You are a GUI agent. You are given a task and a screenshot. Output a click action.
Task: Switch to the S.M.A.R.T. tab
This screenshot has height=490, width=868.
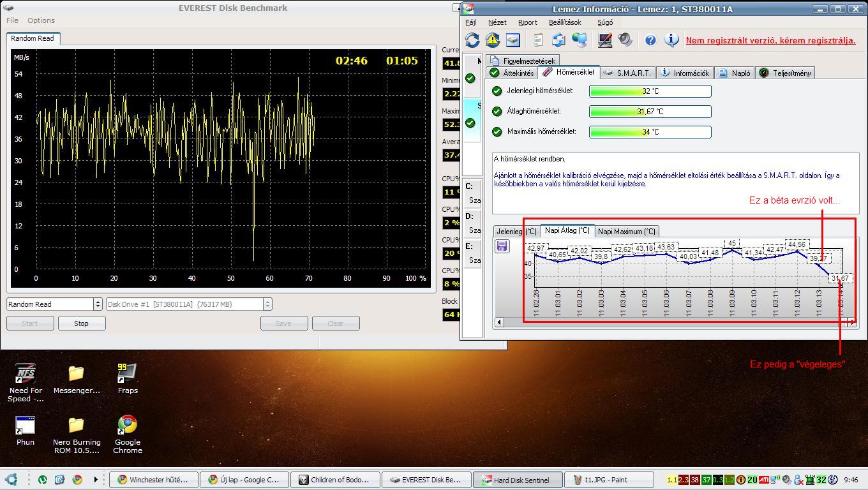pyautogui.click(x=627, y=73)
